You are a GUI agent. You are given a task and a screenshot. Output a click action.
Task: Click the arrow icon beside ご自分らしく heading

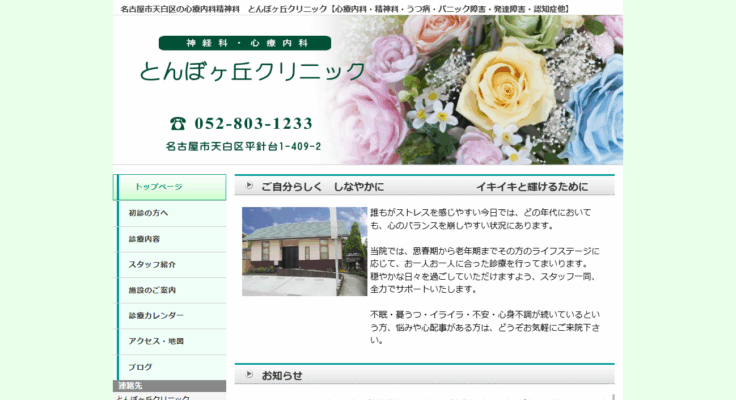click(x=246, y=187)
